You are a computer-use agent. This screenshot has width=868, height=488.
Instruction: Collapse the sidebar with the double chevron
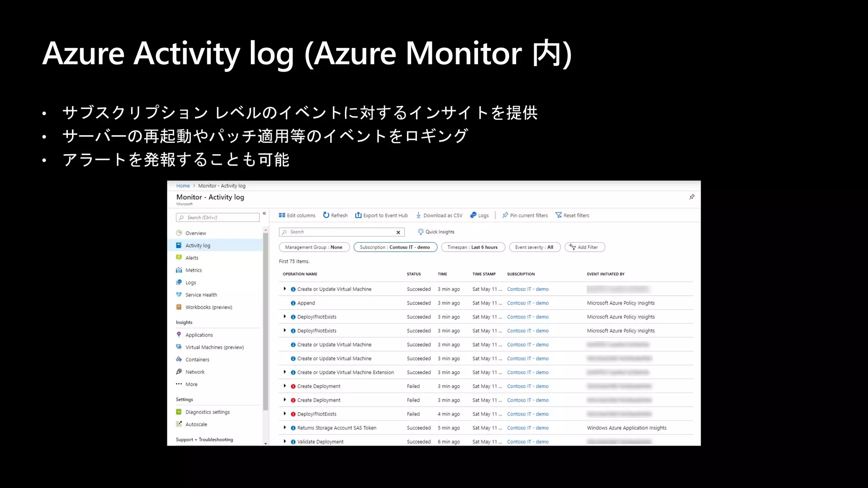tap(264, 213)
